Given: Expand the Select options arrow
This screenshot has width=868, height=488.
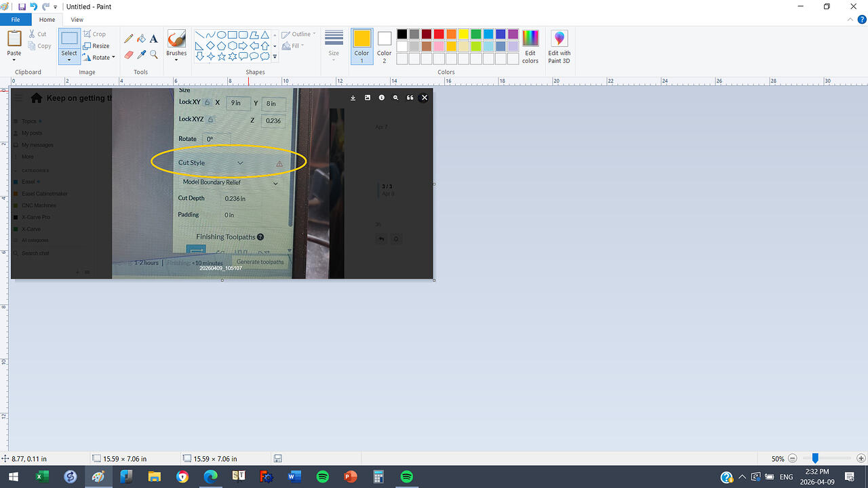Looking at the screenshot, I should (69, 60).
